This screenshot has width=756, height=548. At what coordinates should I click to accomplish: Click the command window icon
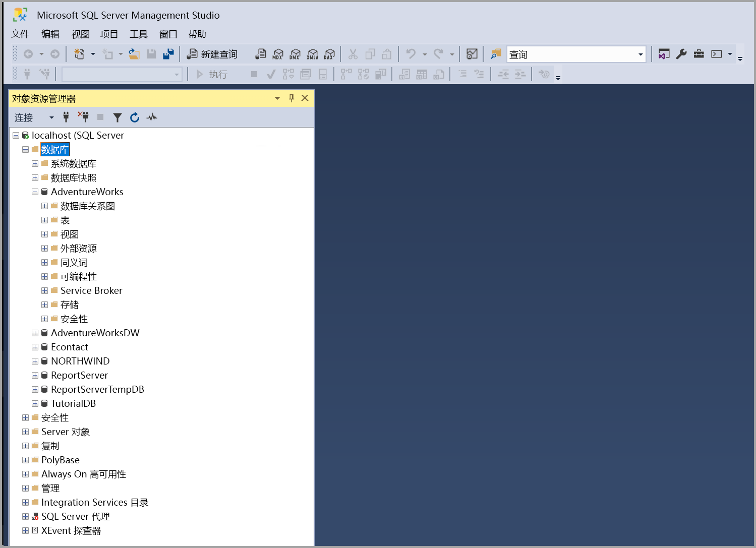pos(717,54)
